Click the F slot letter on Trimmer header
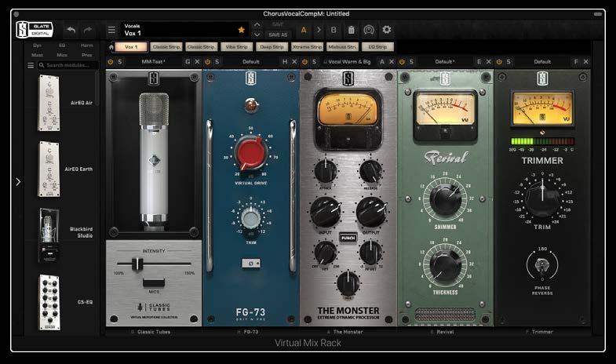Image resolution: width=616 pixels, height=364 pixels. point(576,62)
